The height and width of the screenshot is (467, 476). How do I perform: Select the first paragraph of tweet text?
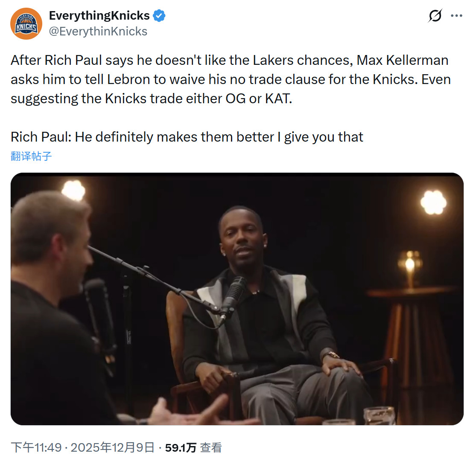click(x=231, y=79)
